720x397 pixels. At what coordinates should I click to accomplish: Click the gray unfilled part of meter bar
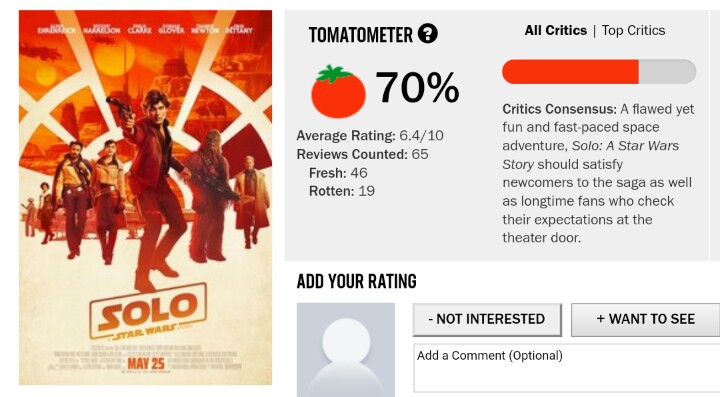[667, 72]
